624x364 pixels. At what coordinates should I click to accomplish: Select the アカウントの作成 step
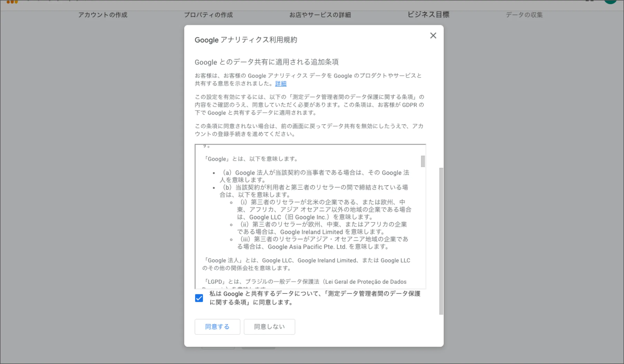(x=103, y=15)
